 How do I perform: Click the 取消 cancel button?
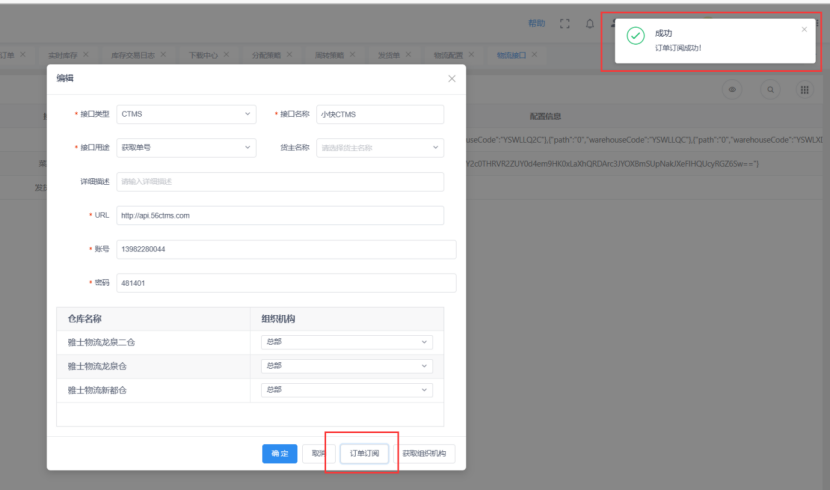[x=319, y=453]
